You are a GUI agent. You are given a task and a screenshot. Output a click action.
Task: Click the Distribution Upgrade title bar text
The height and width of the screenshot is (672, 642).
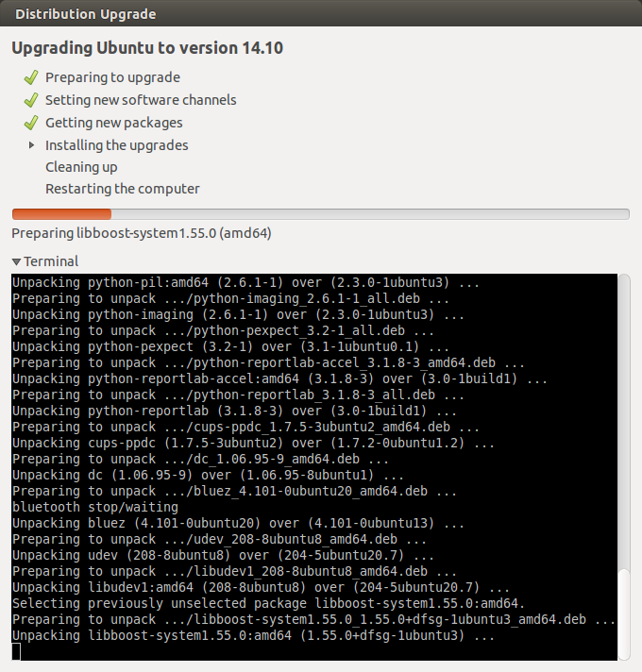[x=86, y=14]
